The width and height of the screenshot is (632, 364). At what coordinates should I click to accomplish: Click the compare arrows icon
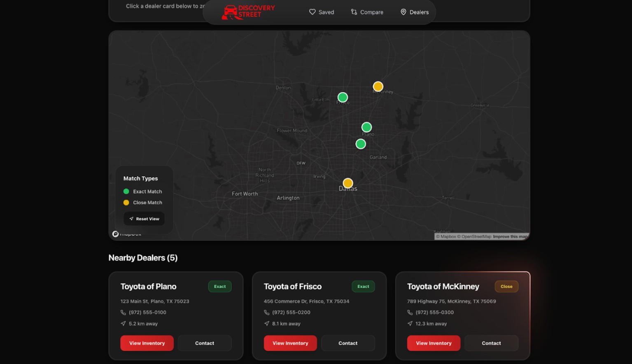tap(354, 12)
